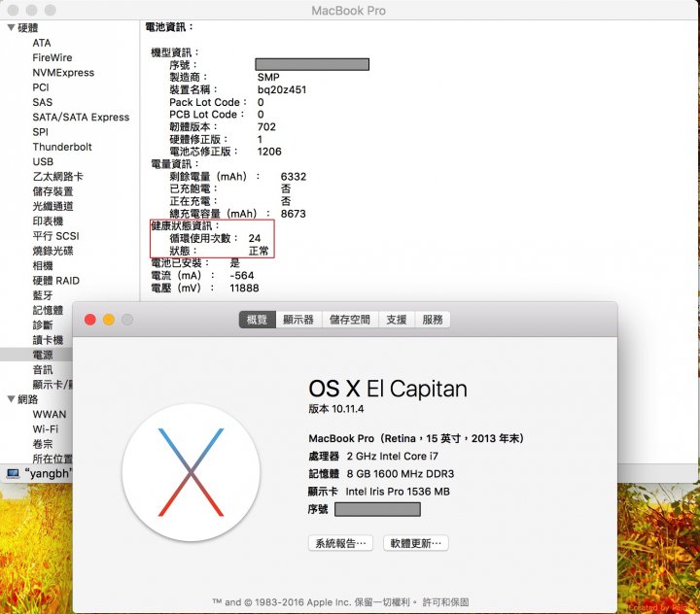This screenshot has width=700, height=614.
Task: Open 乙太網路卡 sidebar entry
Action: [57, 176]
